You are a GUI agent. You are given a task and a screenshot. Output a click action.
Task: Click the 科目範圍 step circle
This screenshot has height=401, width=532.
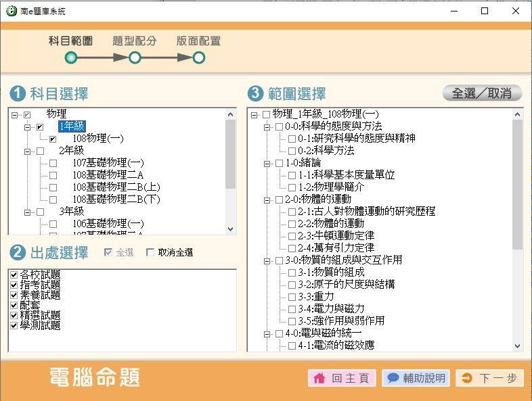[x=71, y=57]
